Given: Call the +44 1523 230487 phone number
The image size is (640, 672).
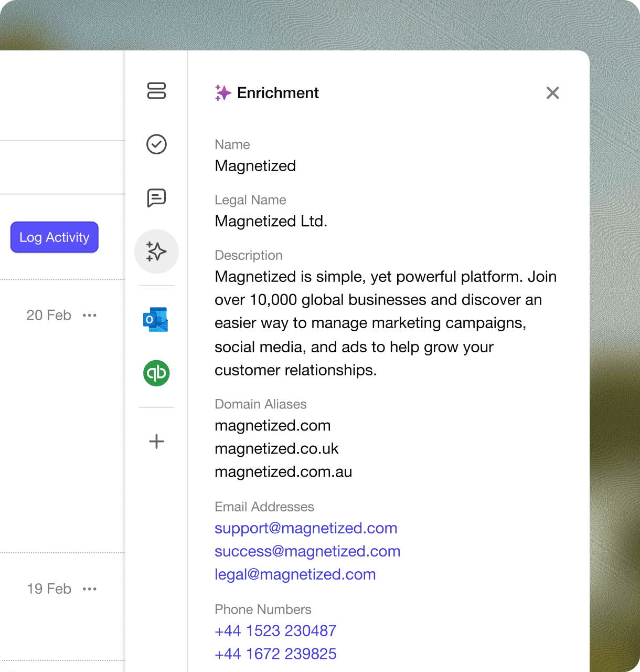Looking at the screenshot, I should [275, 631].
